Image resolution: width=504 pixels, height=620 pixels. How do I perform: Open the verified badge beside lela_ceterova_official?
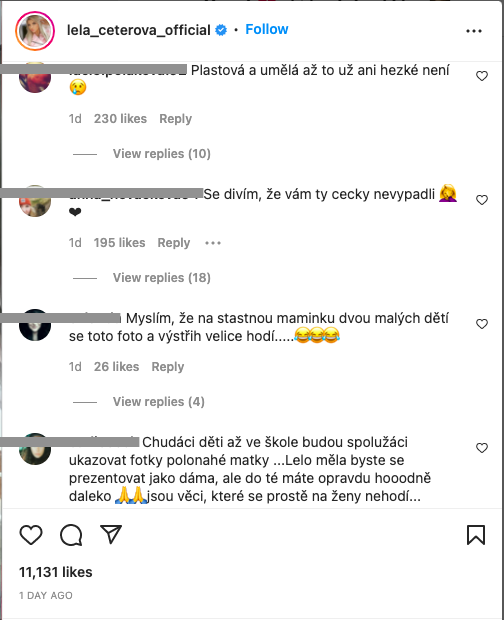pyautogui.click(x=221, y=30)
